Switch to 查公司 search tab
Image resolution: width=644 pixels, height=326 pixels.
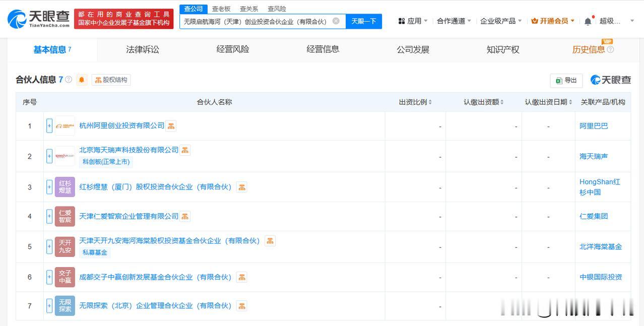pyautogui.click(x=193, y=9)
